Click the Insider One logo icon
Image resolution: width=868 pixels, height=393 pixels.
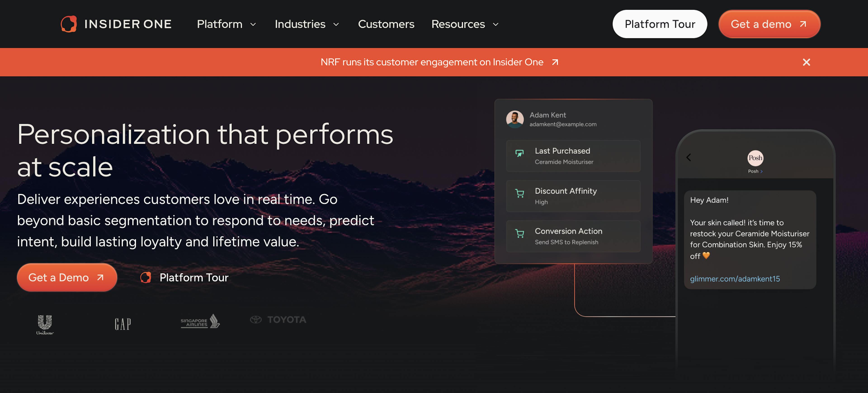coord(69,24)
